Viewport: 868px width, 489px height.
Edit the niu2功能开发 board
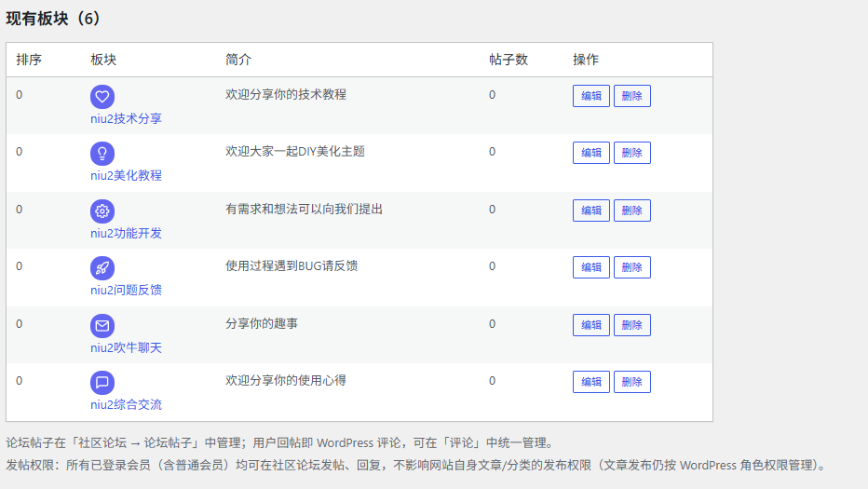[x=591, y=211]
